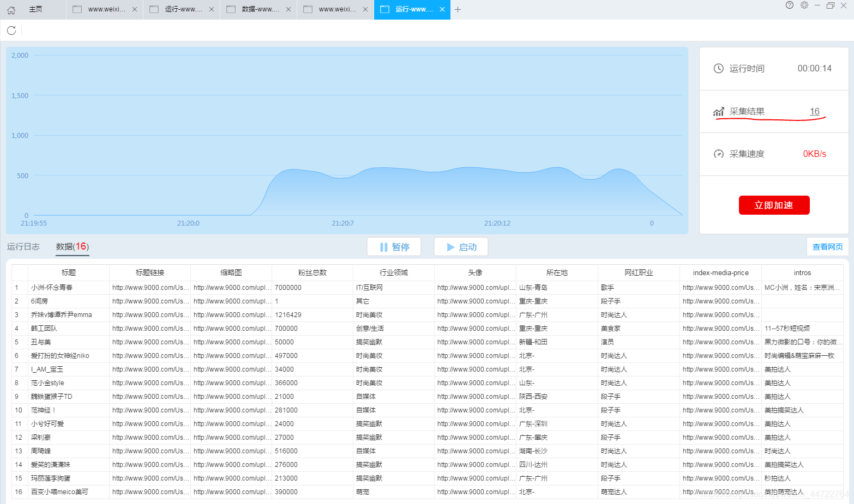Click the 标题 column header

tap(69, 272)
